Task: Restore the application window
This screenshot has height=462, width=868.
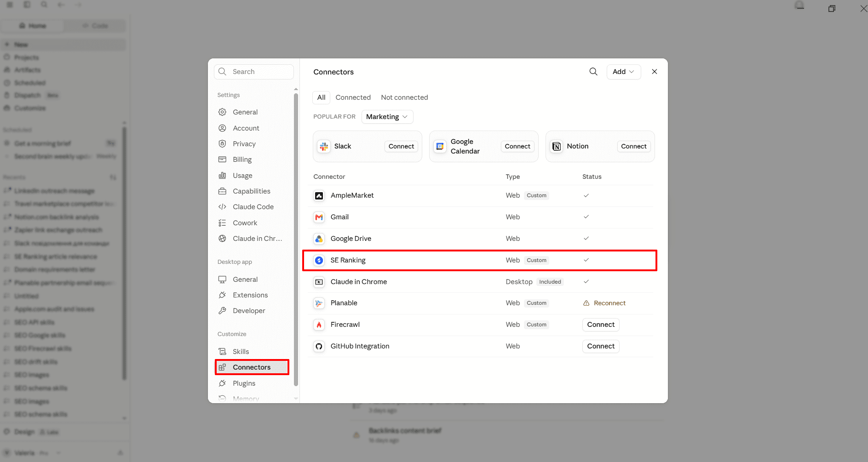Action: 832,8
